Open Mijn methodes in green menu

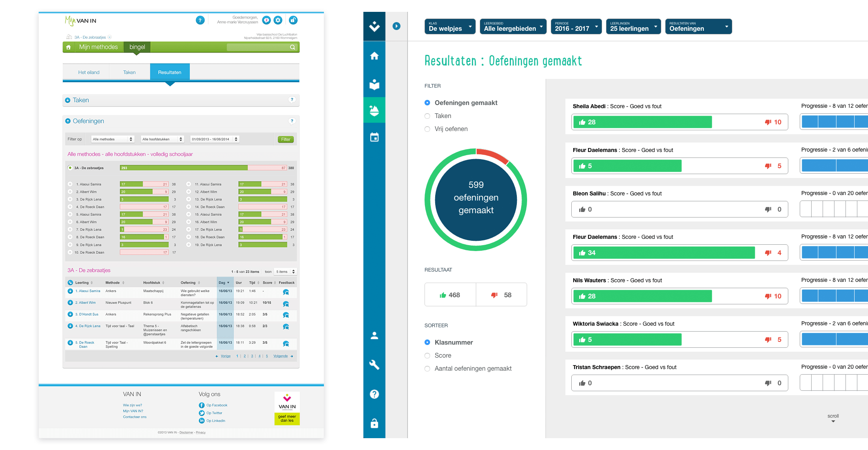point(98,47)
